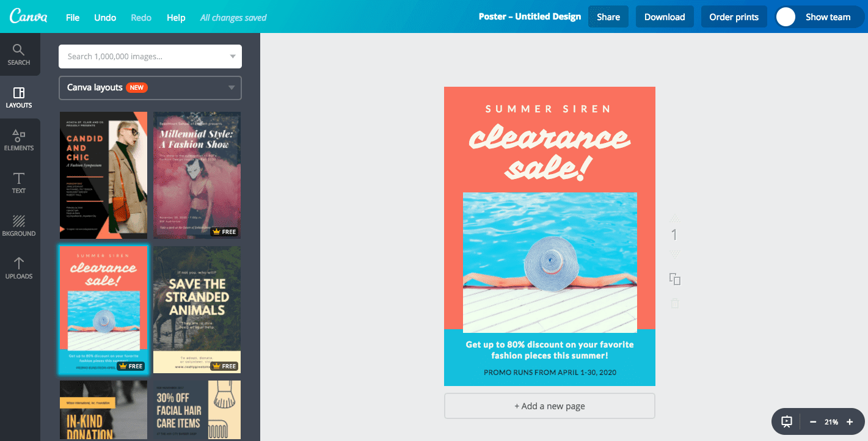868x441 pixels.
Task: Expand the Canva layouts dropdown
Action: click(233, 87)
